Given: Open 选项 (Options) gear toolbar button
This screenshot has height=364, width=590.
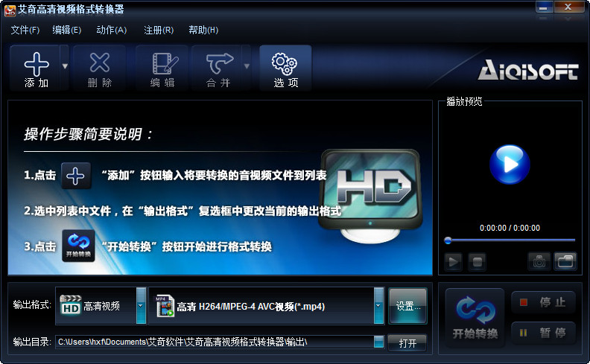Looking at the screenshot, I should click(285, 68).
